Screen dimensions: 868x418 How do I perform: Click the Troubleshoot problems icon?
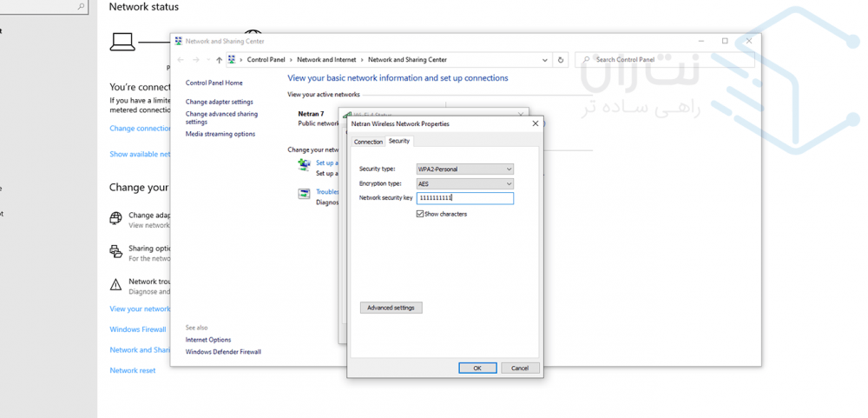point(304,195)
